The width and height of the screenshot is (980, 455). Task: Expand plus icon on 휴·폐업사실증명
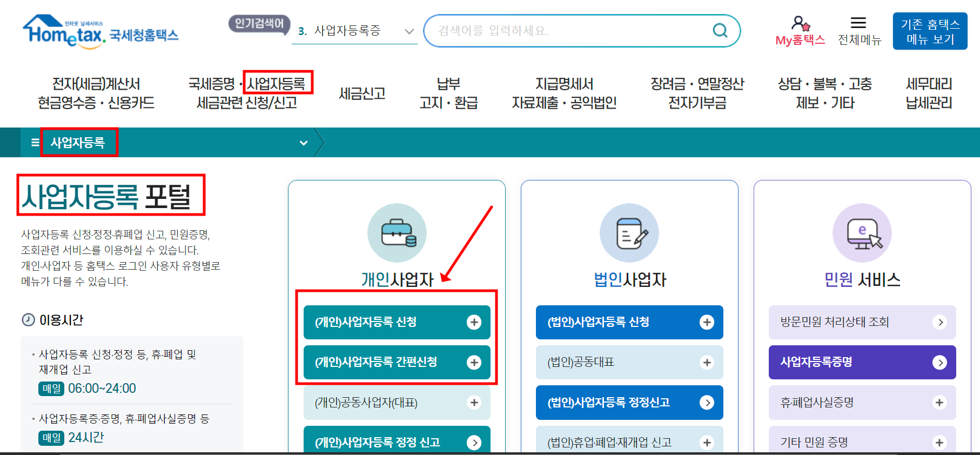(x=939, y=403)
